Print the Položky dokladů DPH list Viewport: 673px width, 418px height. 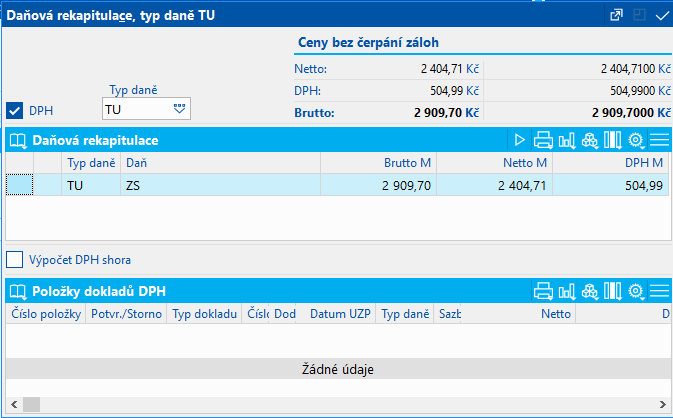pos(543,292)
